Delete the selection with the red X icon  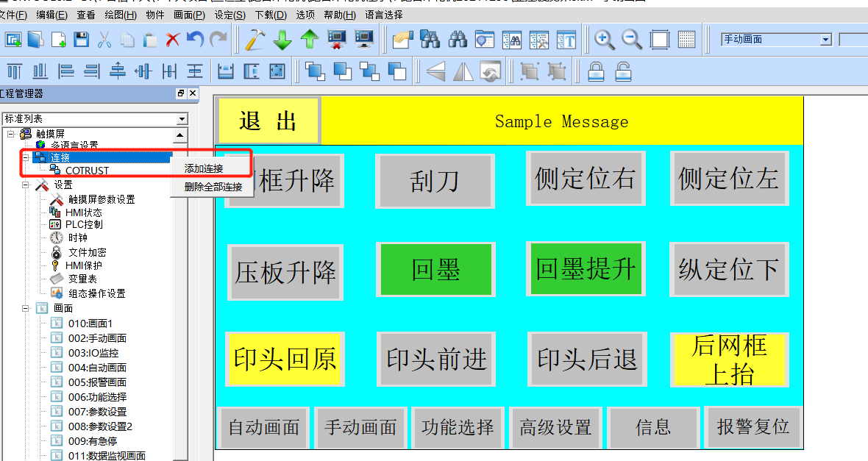point(173,40)
